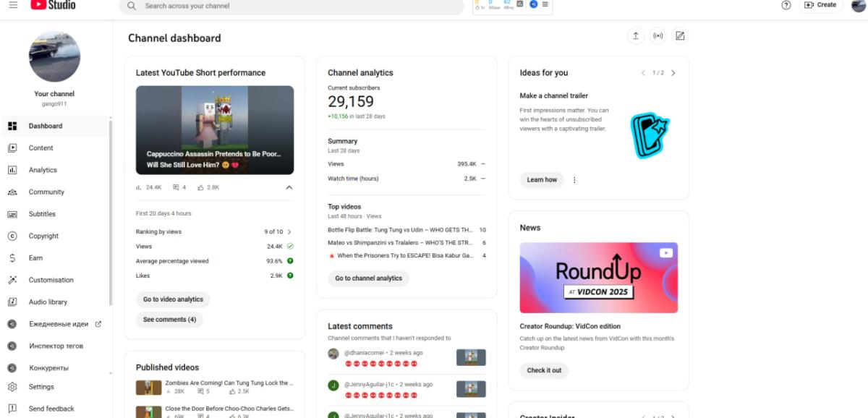Collapse the Short performance stats chevron
868x418 pixels.
[289, 187]
